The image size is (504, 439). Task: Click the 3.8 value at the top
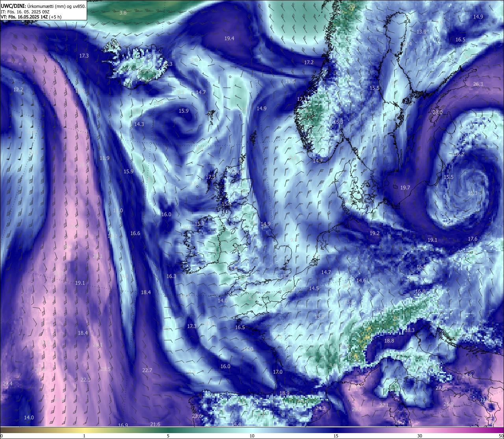coord(123,13)
